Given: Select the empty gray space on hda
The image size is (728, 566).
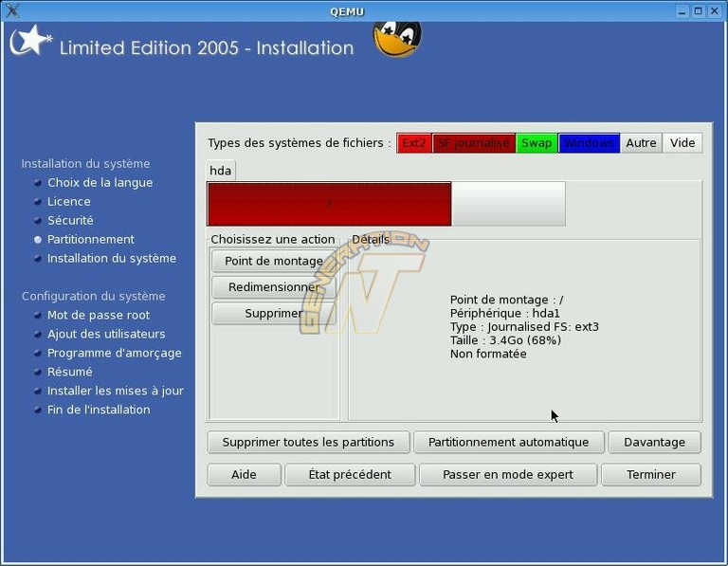Looking at the screenshot, I should pyautogui.click(x=508, y=204).
